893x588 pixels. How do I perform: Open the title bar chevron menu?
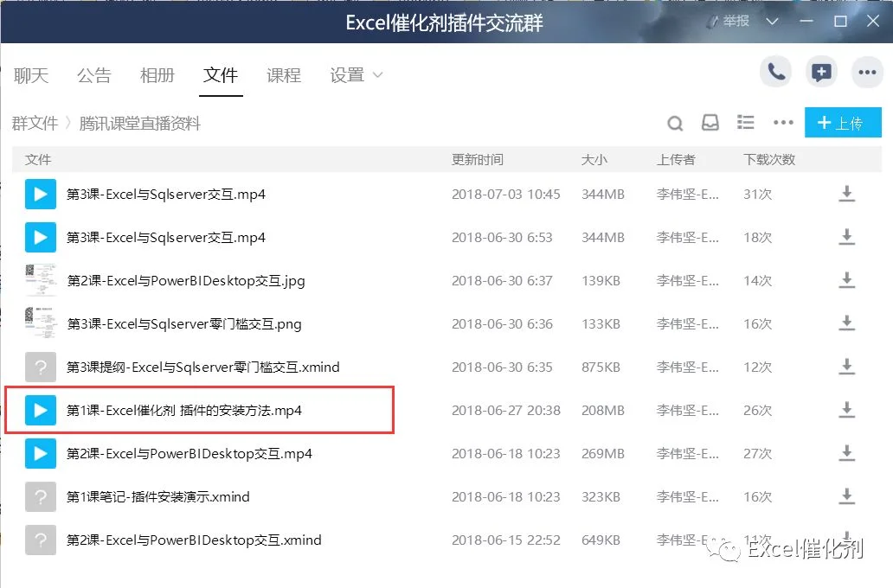click(x=772, y=22)
